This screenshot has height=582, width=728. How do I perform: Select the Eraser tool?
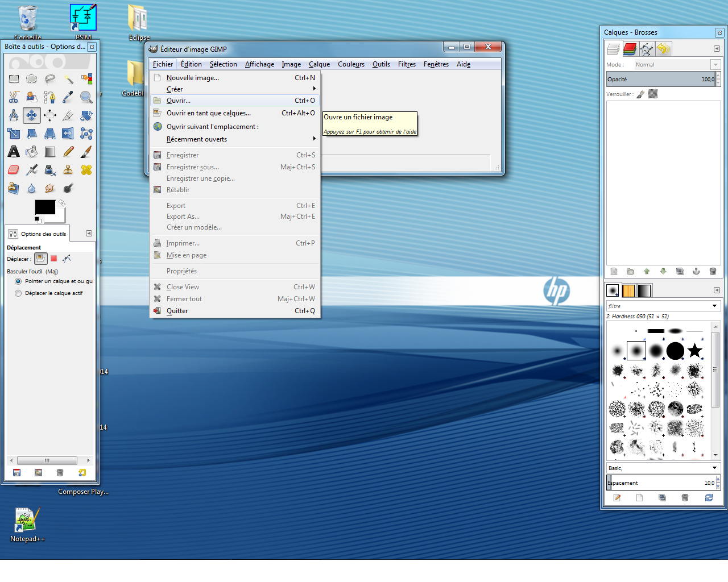14,170
